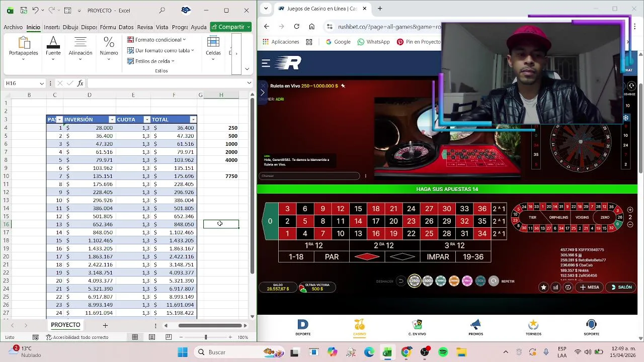Expand the Portapapeles group

tap(23, 49)
